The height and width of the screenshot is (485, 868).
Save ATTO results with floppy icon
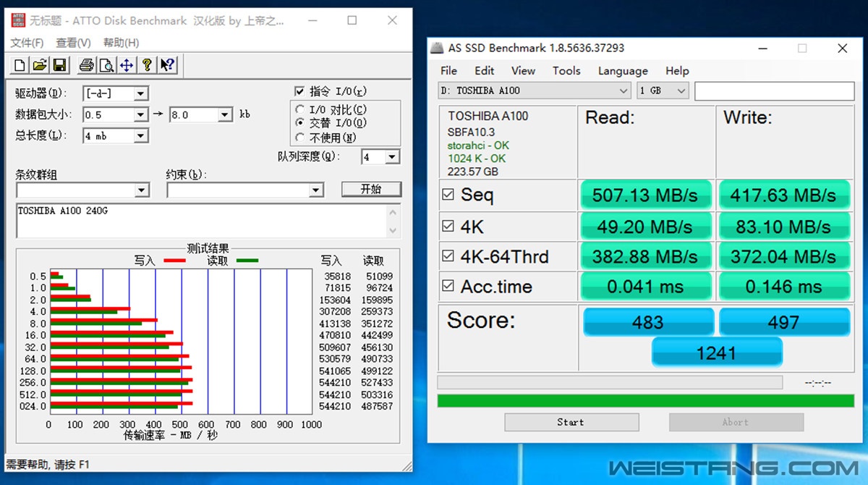[x=60, y=65]
